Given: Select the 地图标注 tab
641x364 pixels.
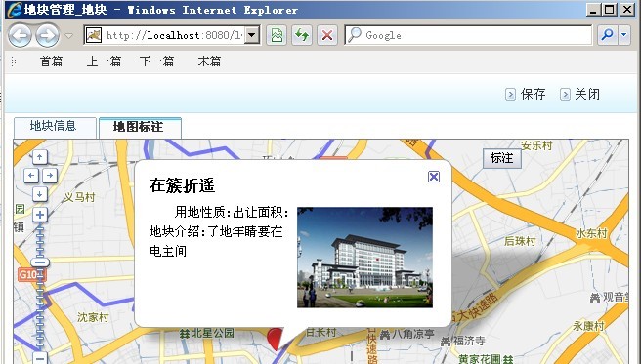Looking at the screenshot, I should (x=140, y=127).
